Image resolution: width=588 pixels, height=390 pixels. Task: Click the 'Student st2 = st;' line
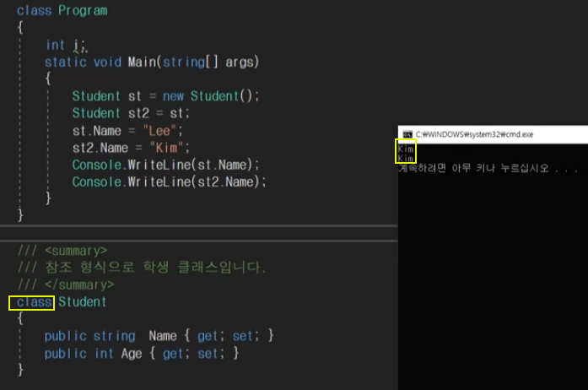pos(131,113)
